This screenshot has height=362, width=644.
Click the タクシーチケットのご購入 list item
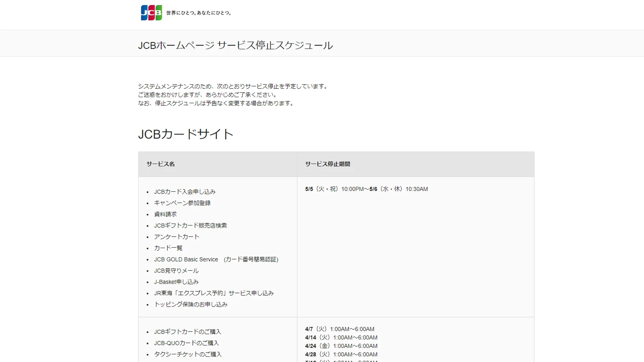[x=188, y=354]
